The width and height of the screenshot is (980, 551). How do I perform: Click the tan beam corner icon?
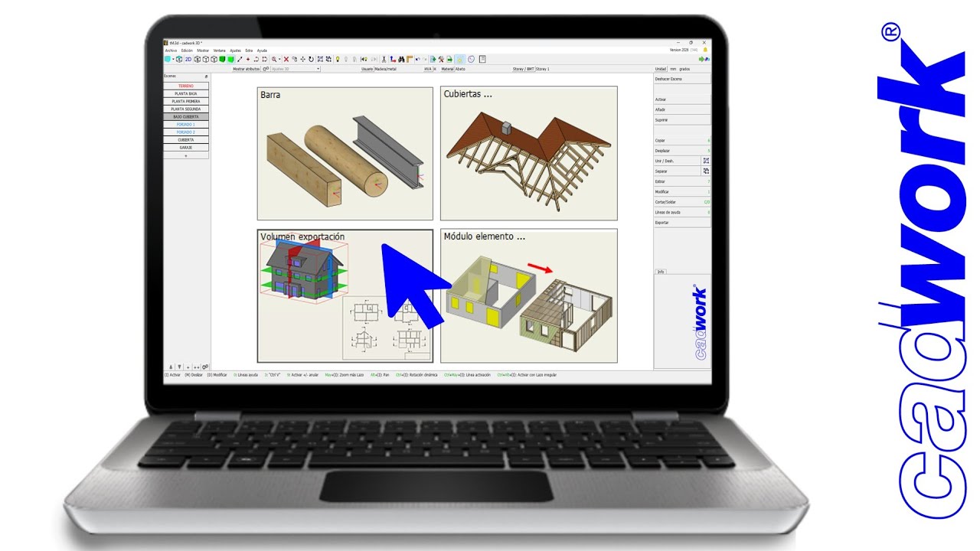tap(410, 59)
